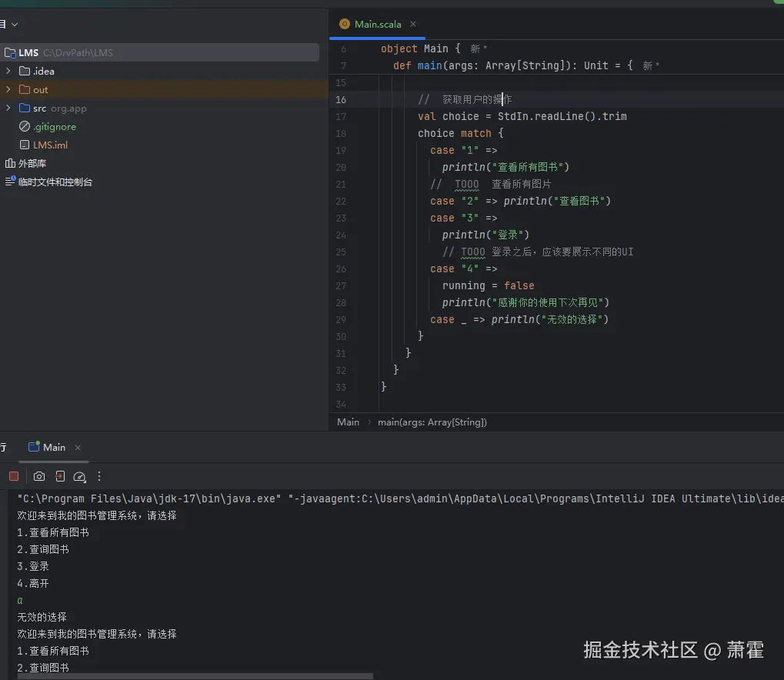Click Main in the breadcrumb bar
This screenshot has height=680, width=784.
tap(348, 422)
